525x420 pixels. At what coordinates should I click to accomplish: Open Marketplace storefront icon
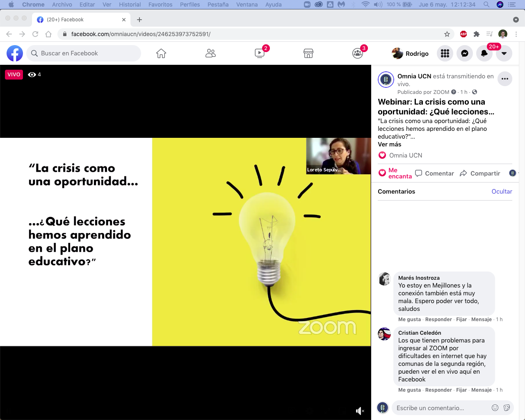[x=308, y=53]
